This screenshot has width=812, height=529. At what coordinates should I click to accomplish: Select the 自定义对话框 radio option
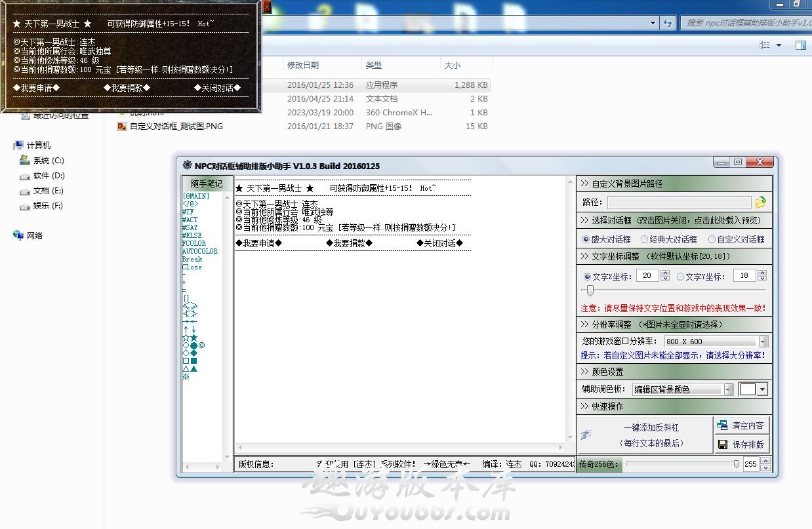pos(712,240)
